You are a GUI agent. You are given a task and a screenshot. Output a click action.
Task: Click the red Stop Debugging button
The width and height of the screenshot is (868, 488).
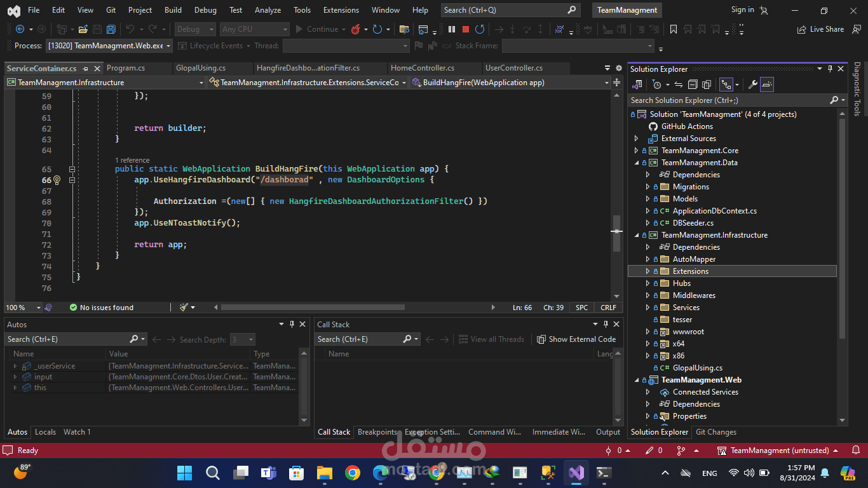[x=466, y=29]
